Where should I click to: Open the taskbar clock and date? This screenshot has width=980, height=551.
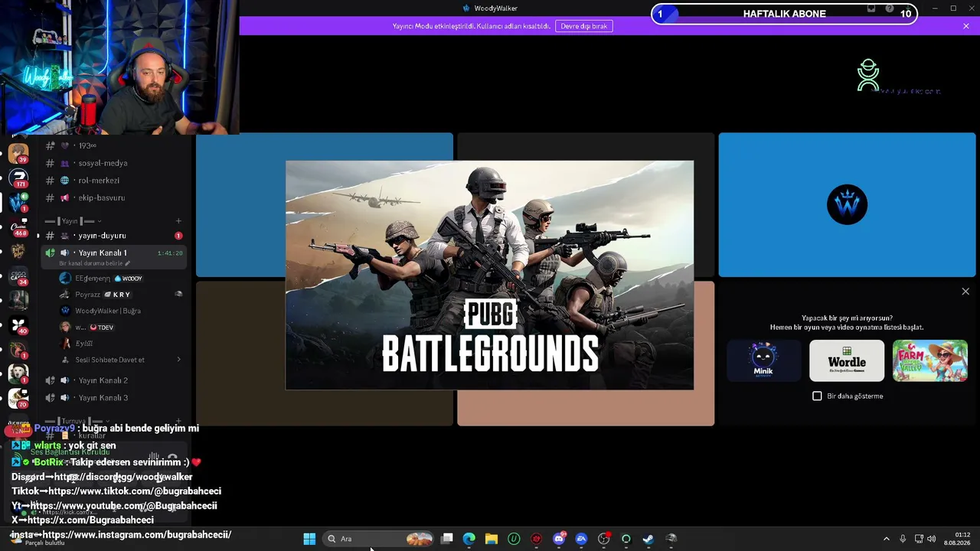pos(957,539)
